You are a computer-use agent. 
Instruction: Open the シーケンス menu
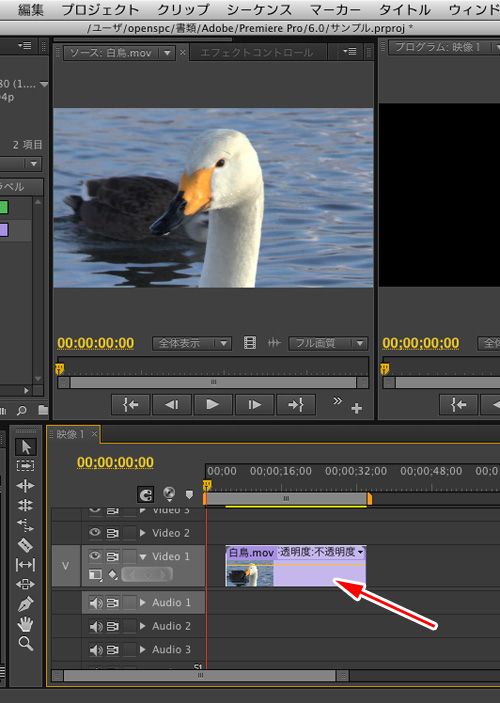coord(259,10)
